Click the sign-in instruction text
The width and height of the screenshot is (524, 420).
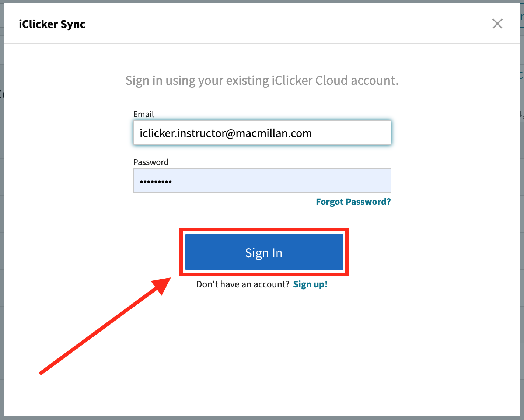click(x=262, y=80)
